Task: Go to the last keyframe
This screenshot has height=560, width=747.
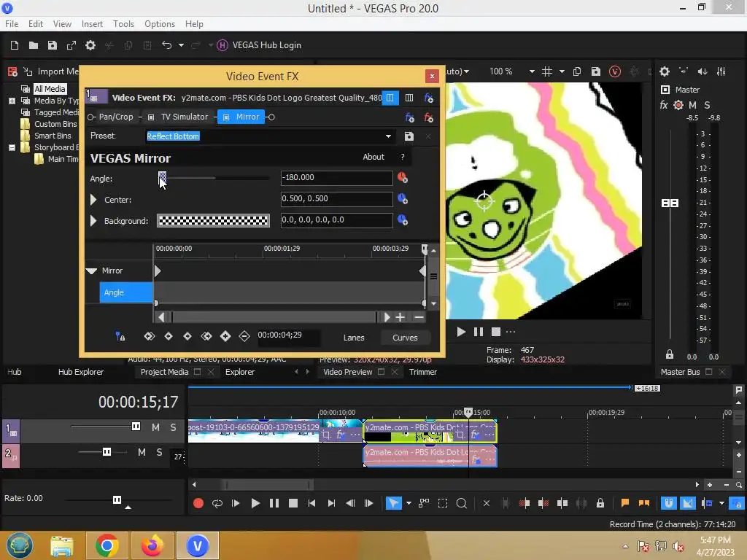Action: (x=206, y=336)
